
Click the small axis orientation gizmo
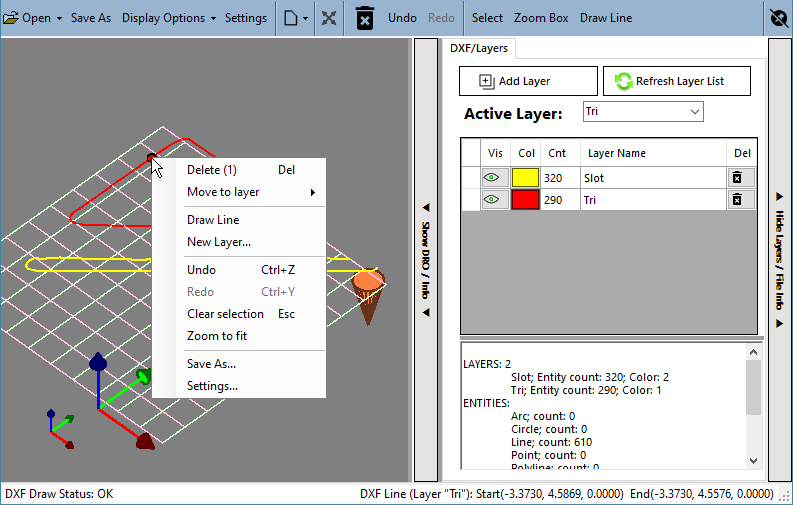tap(60, 429)
